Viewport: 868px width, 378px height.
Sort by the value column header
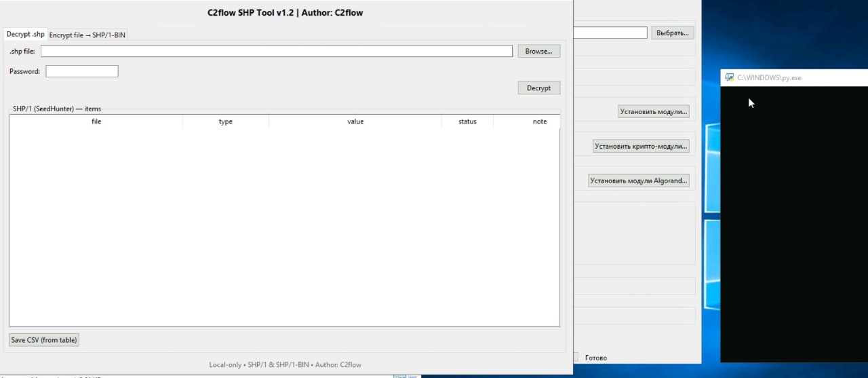(355, 121)
